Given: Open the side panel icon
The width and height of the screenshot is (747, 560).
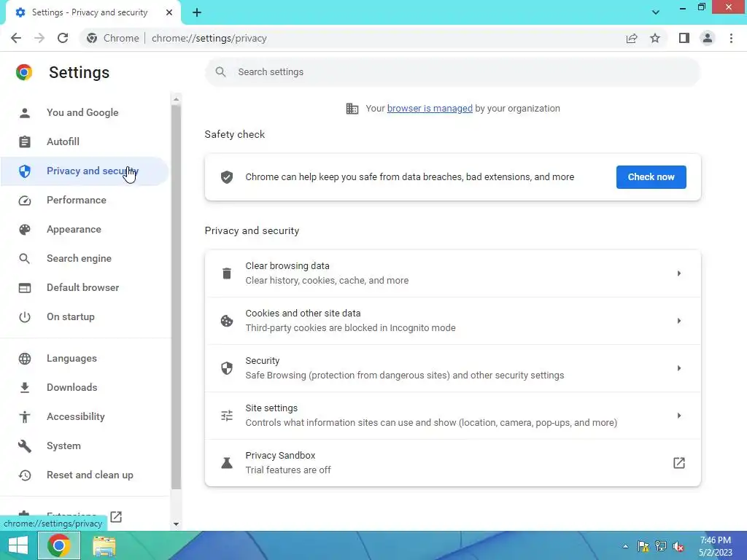Looking at the screenshot, I should [684, 38].
